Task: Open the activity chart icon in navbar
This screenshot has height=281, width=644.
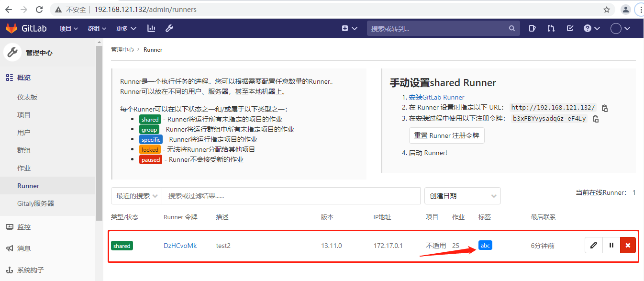Action: tap(151, 28)
